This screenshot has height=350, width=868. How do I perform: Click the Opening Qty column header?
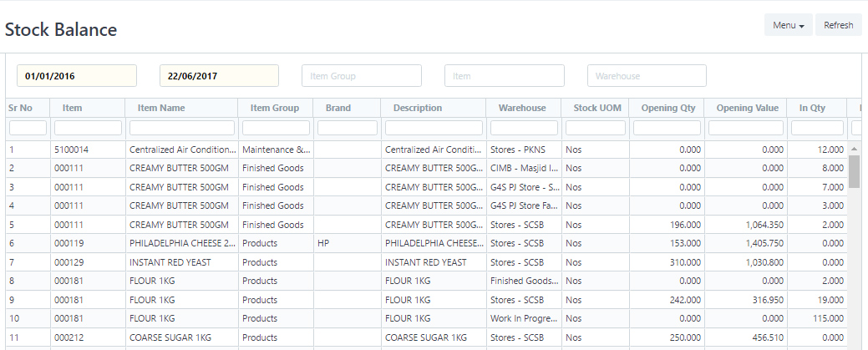(x=667, y=108)
